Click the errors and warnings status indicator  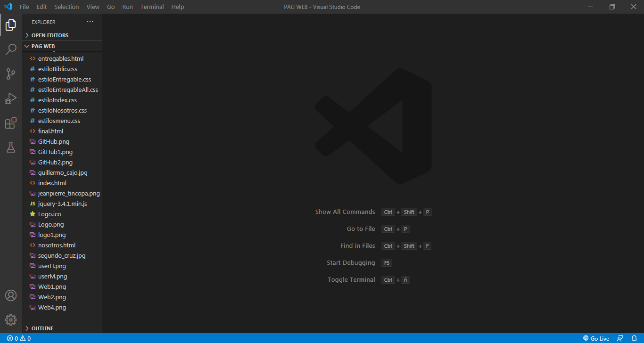pos(19,338)
